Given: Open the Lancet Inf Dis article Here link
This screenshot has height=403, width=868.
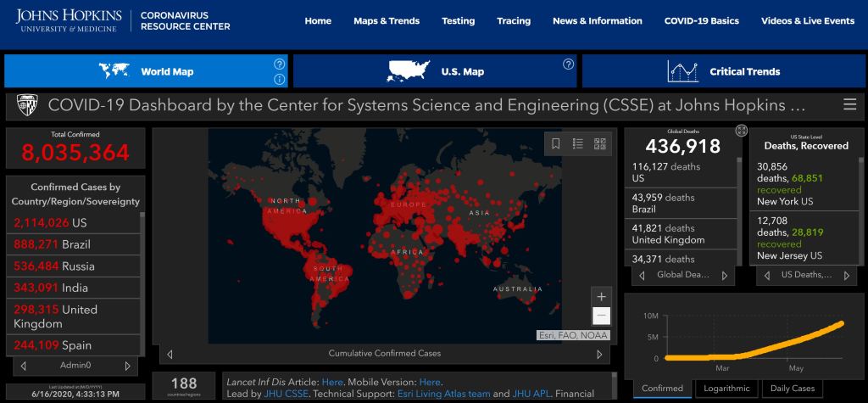Looking at the screenshot, I should [332, 383].
